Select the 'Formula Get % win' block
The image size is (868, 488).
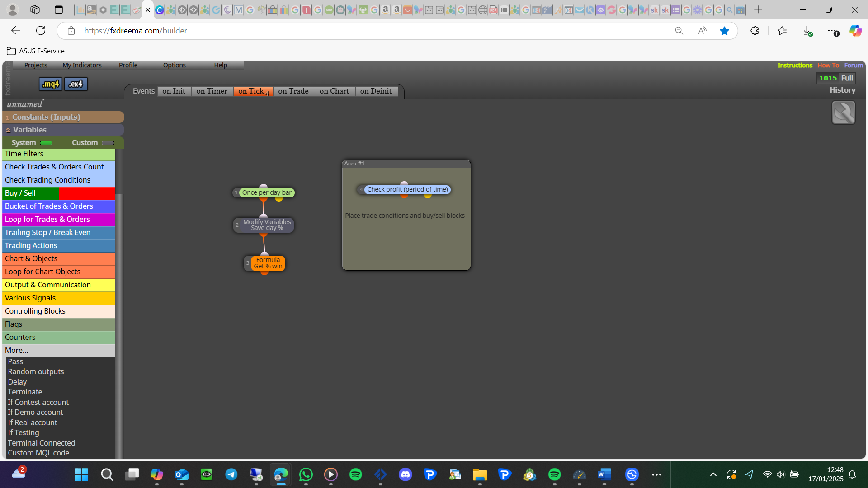pyautogui.click(x=268, y=263)
